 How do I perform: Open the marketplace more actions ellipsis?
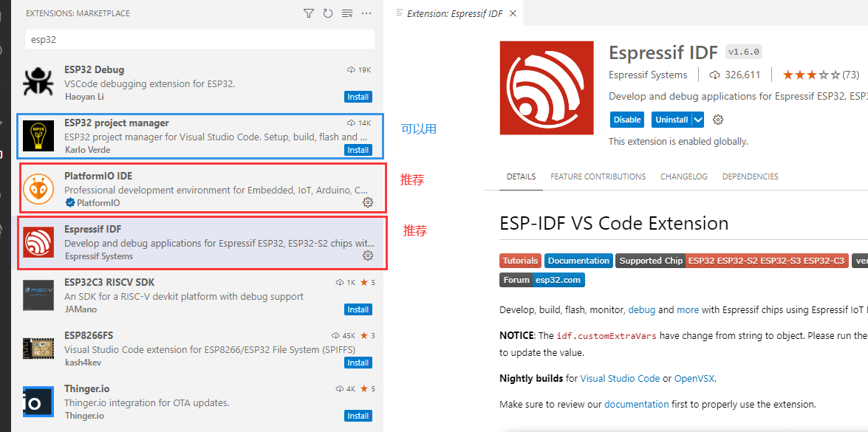[366, 13]
